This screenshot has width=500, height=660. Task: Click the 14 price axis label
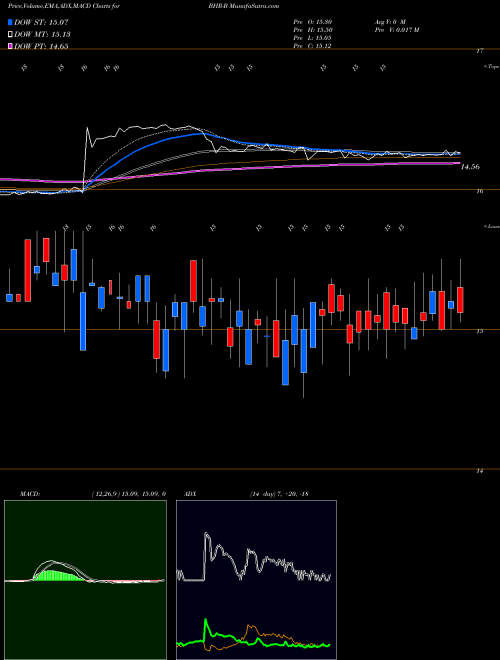[x=479, y=471]
